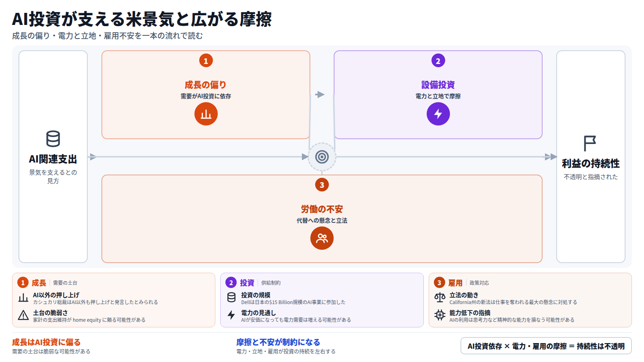Click the bar chart icon beside AI以外の押し上げ
Viewport: 644px width, 362px height.
(x=23, y=298)
